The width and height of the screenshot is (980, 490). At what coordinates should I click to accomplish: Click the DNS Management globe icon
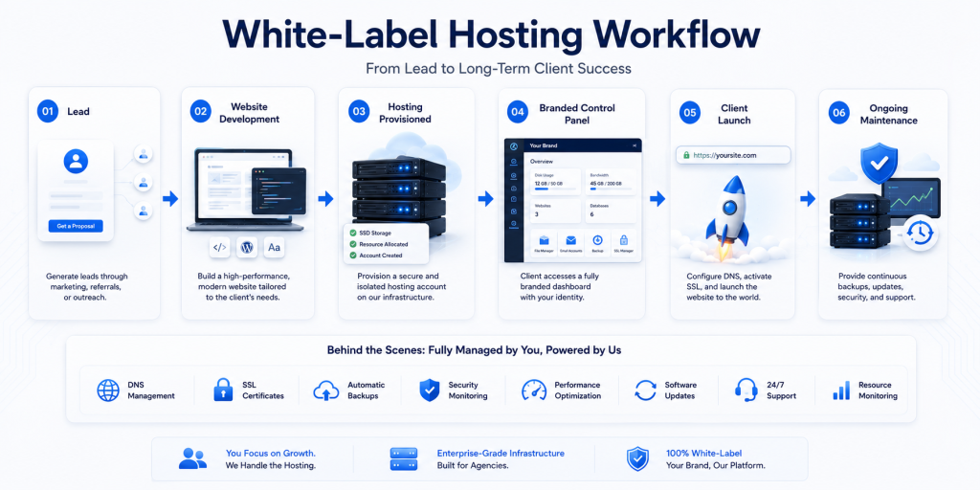click(108, 390)
